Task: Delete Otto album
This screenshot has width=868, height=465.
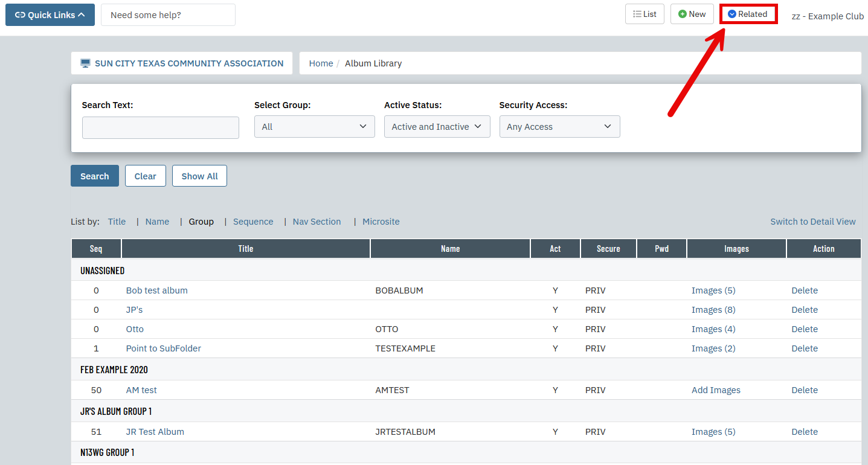Action: (x=805, y=329)
